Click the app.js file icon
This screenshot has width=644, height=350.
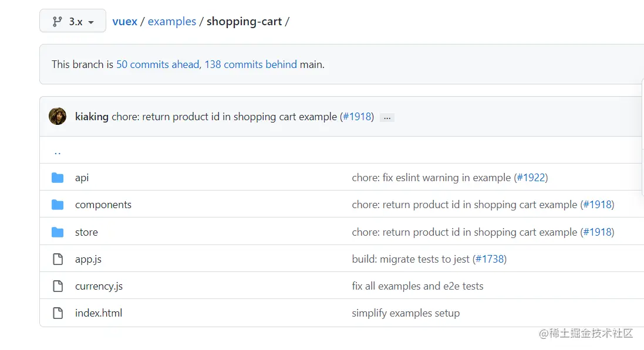point(58,259)
